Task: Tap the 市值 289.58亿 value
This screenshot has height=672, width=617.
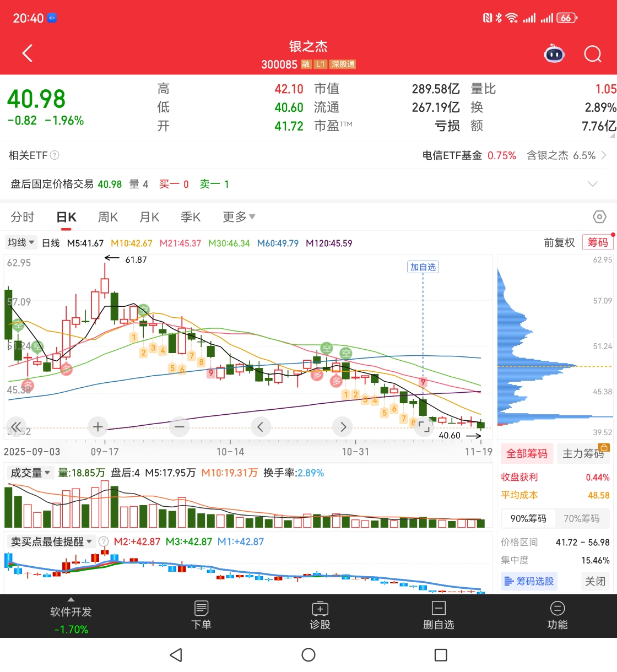Action: tap(436, 89)
